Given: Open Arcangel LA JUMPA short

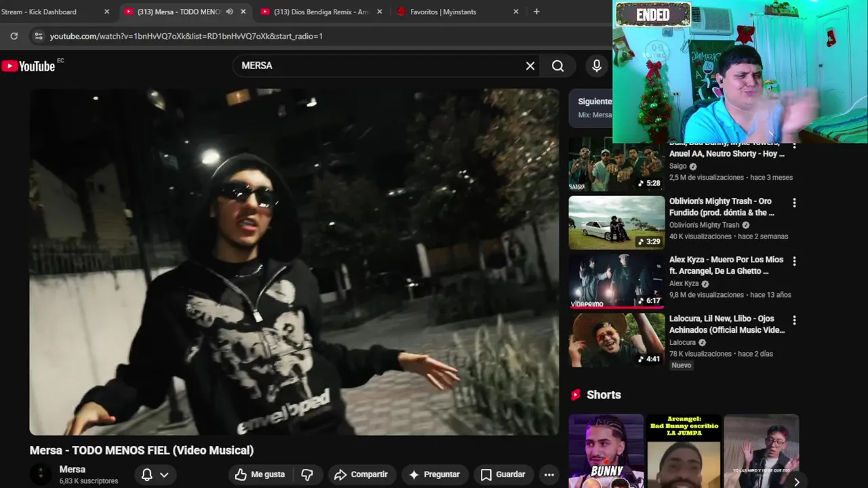Looking at the screenshot, I should tap(684, 451).
